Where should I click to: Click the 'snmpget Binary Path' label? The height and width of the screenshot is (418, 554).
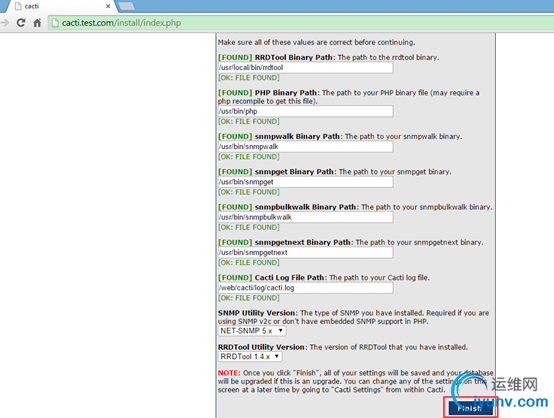tap(294, 172)
